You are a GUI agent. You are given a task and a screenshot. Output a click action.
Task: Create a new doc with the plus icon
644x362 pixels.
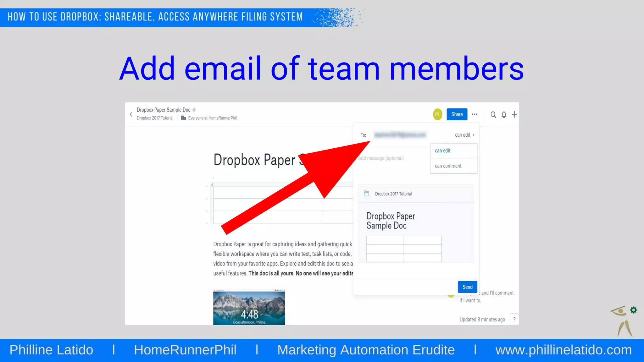coord(514,114)
